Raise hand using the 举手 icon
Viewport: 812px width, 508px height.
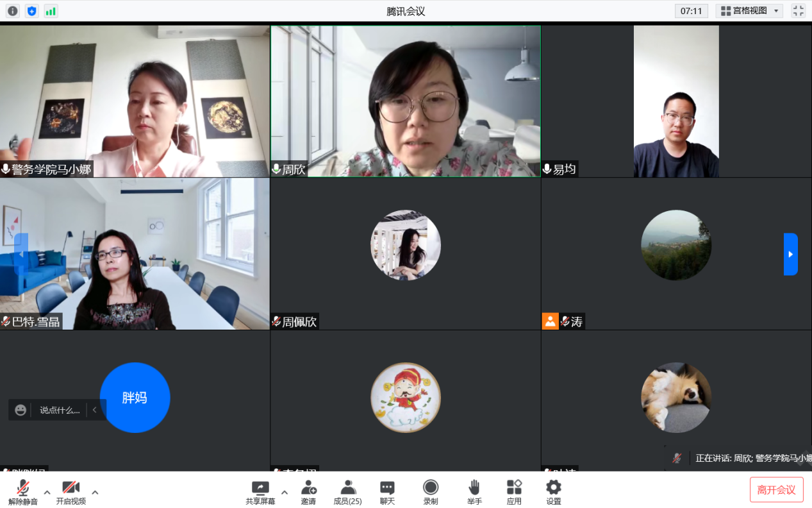474,492
